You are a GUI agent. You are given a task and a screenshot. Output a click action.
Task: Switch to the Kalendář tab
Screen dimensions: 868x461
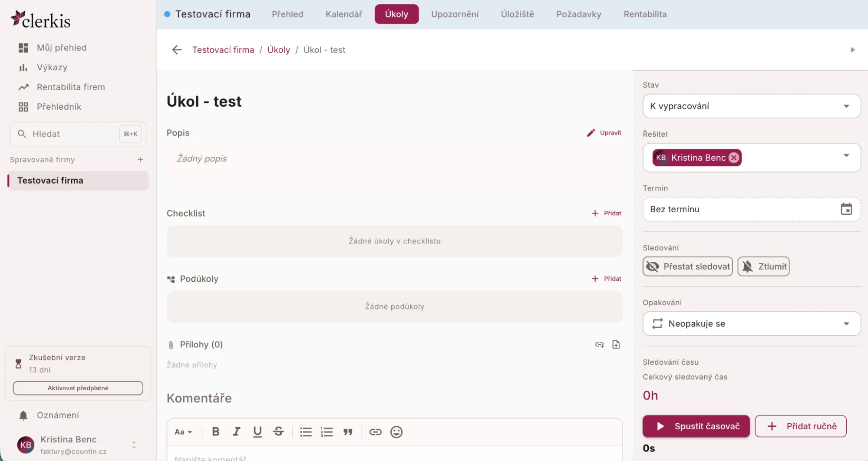tap(343, 14)
